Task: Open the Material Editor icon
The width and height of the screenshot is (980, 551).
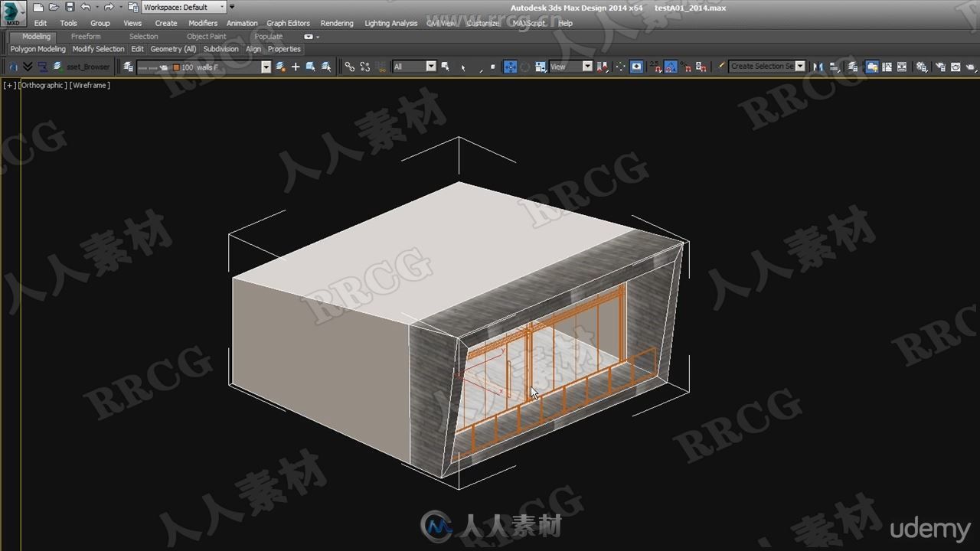Action: click(922, 67)
